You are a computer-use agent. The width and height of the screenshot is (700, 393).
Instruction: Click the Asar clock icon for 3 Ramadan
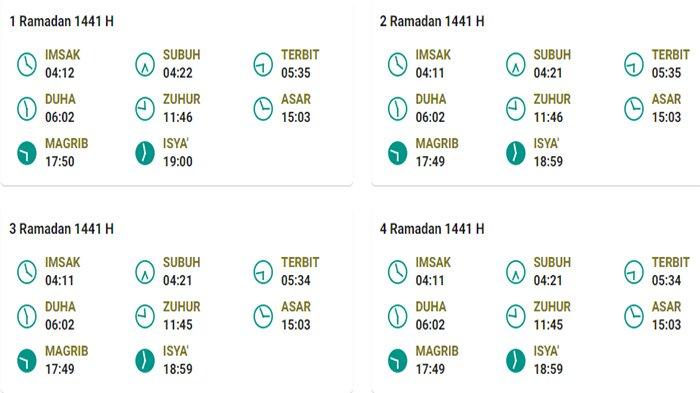263,317
